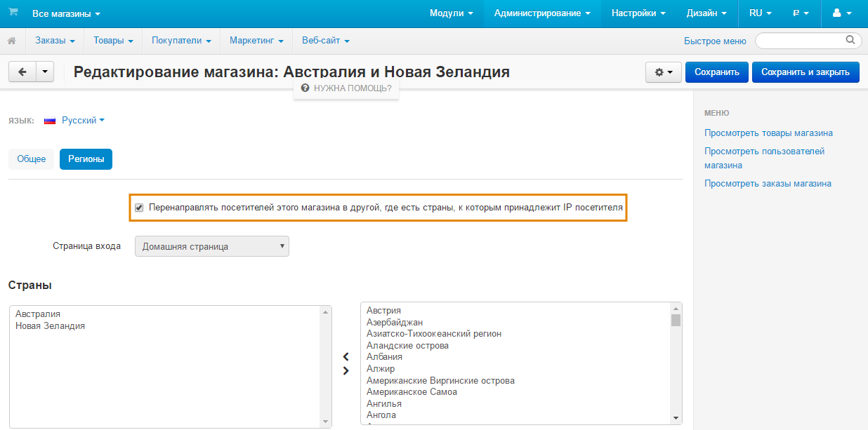Click Просмотреть товары магазина link
The height and width of the screenshot is (430, 868).
click(768, 133)
